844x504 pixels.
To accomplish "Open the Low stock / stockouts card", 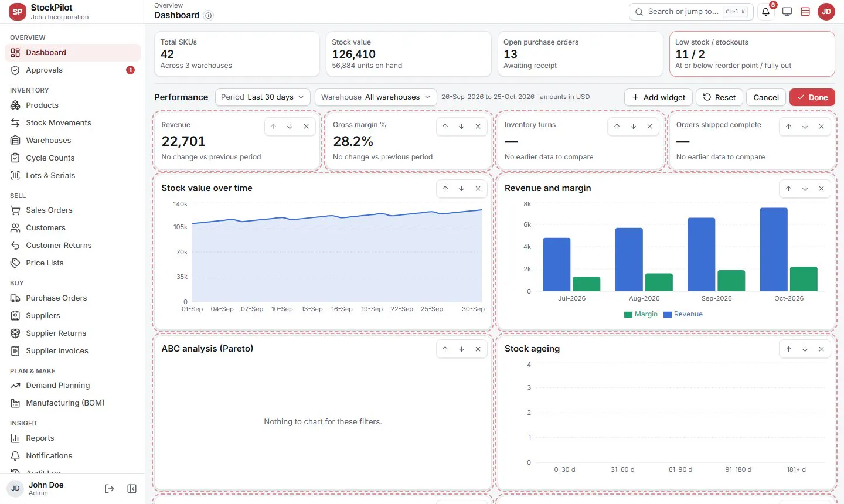I will point(752,54).
